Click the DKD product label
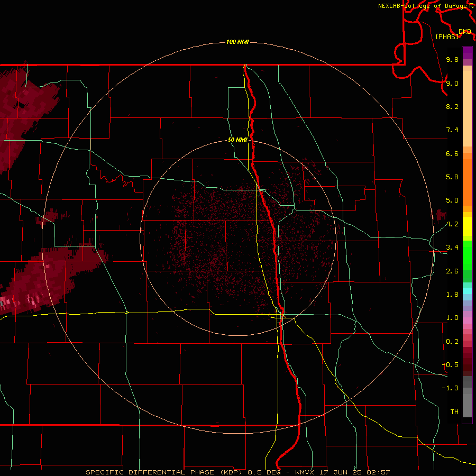 coord(465,32)
